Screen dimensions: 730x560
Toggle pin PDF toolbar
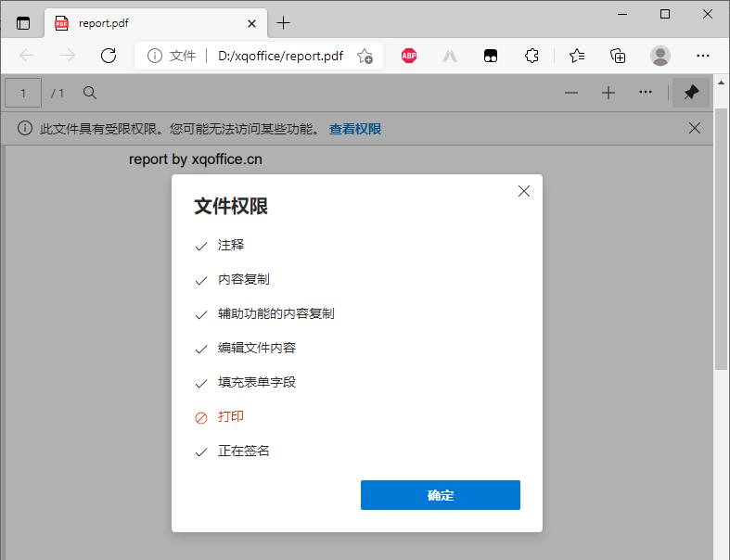pos(691,93)
